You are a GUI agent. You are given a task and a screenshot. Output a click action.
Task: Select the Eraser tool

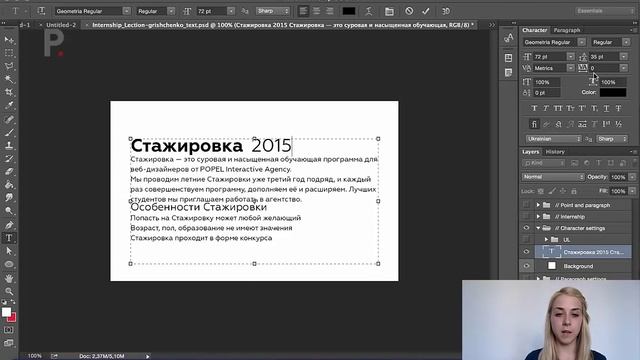(x=9, y=172)
